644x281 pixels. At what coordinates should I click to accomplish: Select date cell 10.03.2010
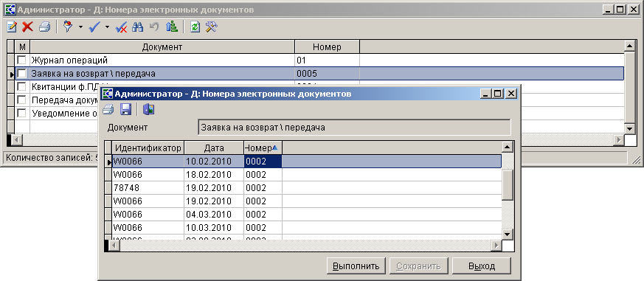coord(214,228)
